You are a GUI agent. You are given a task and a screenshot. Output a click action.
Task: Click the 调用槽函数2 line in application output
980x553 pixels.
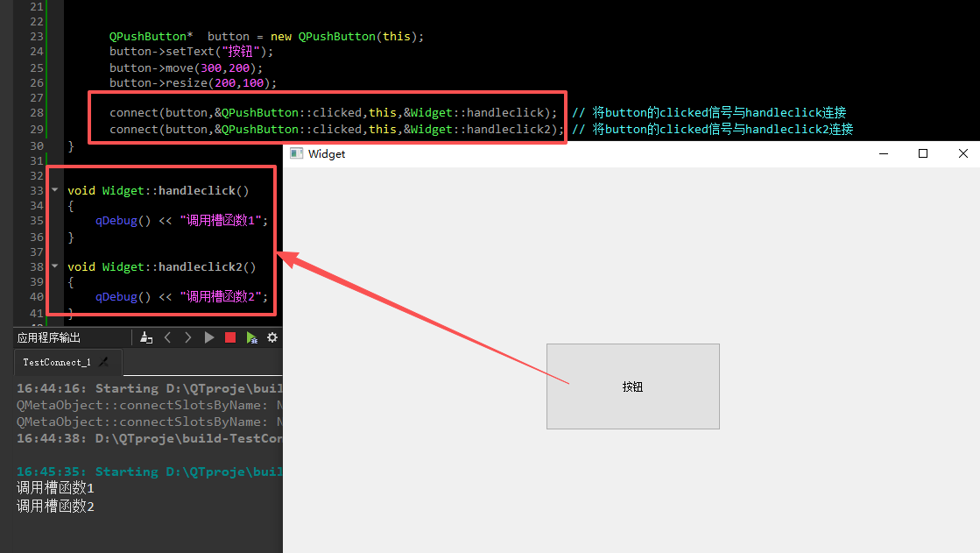pos(55,506)
